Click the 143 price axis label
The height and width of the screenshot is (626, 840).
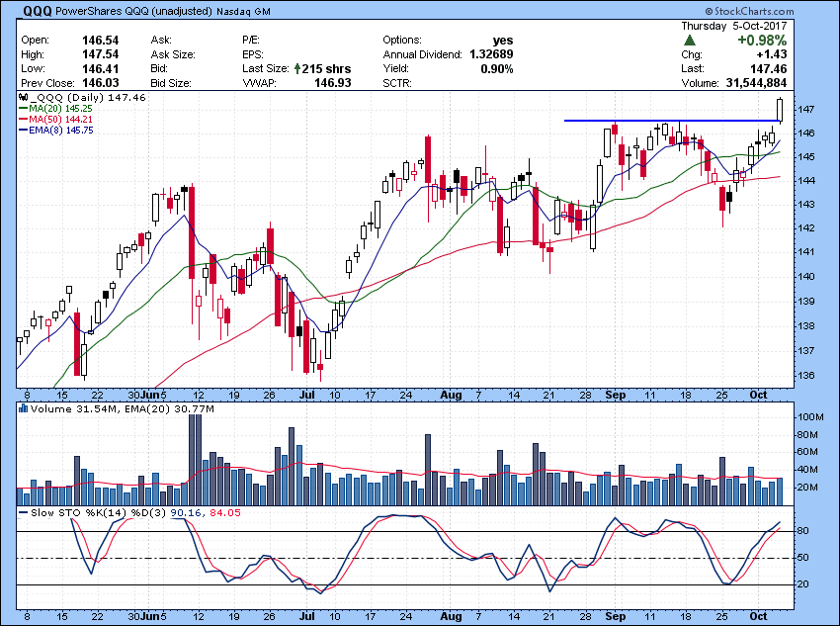pyautogui.click(x=805, y=205)
